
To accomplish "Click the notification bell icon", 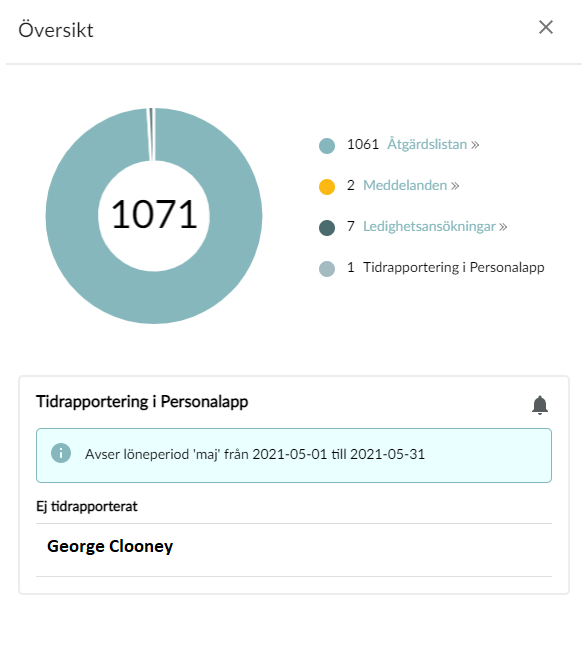I will (x=539, y=405).
